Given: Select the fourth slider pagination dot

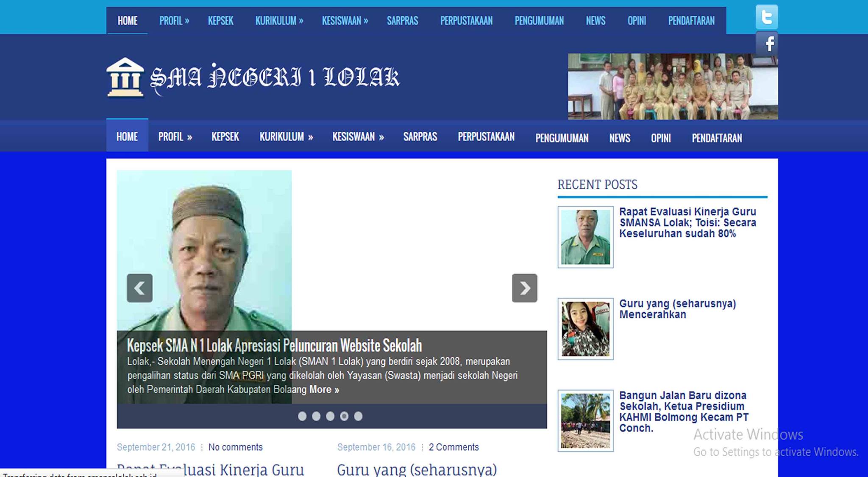Looking at the screenshot, I should point(344,416).
